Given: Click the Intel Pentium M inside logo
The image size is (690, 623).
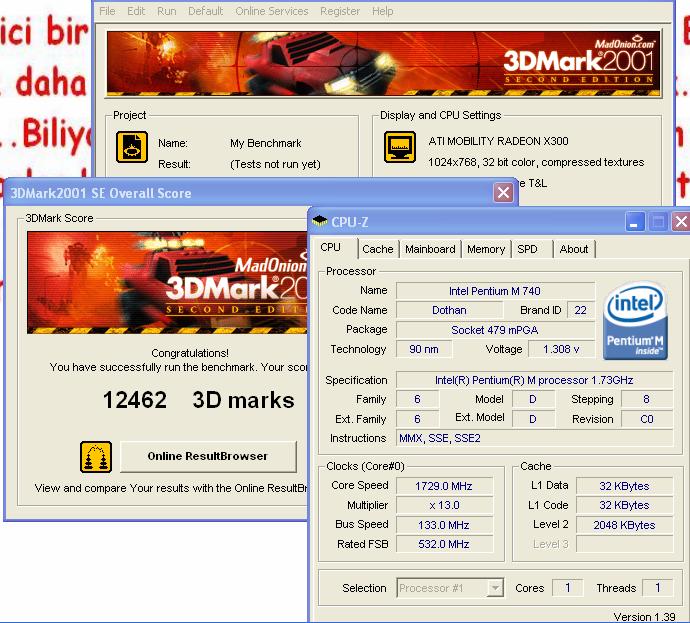Looking at the screenshot, I should pyautogui.click(x=635, y=321).
